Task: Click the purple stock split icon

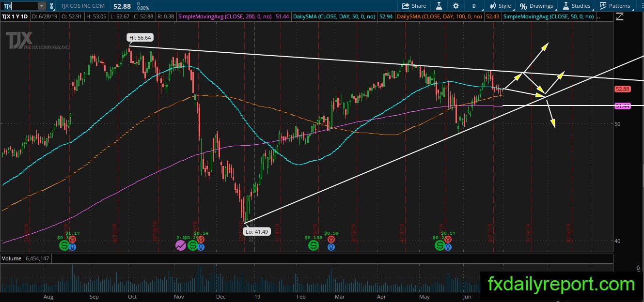Action: [180, 246]
